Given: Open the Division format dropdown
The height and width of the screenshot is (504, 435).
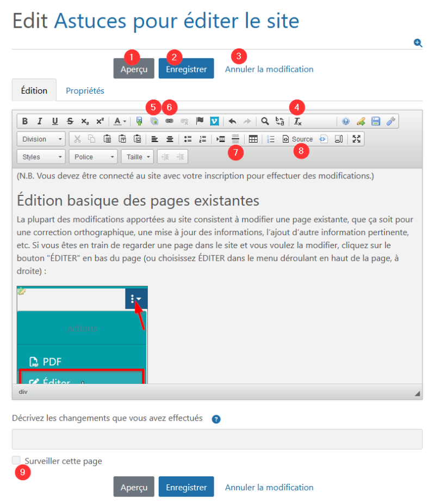Looking at the screenshot, I should (x=41, y=139).
